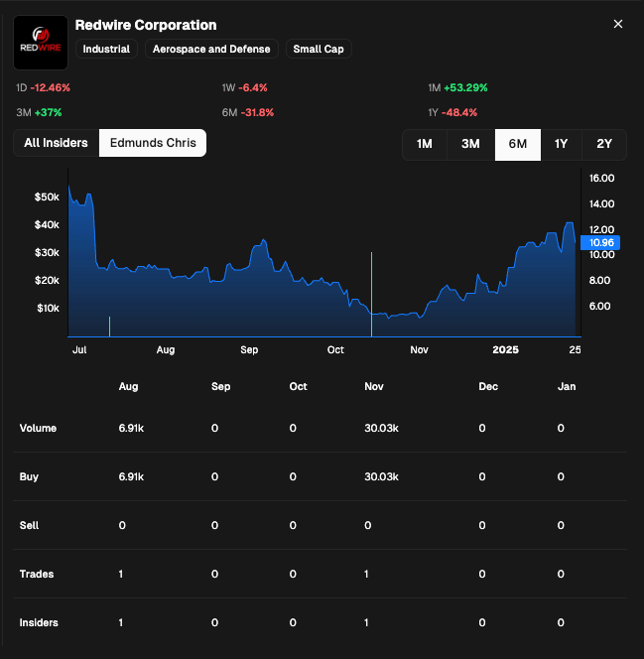Viewport: 644px width, 659px height.
Task: Click the Aug column header in table
Action: click(x=128, y=386)
